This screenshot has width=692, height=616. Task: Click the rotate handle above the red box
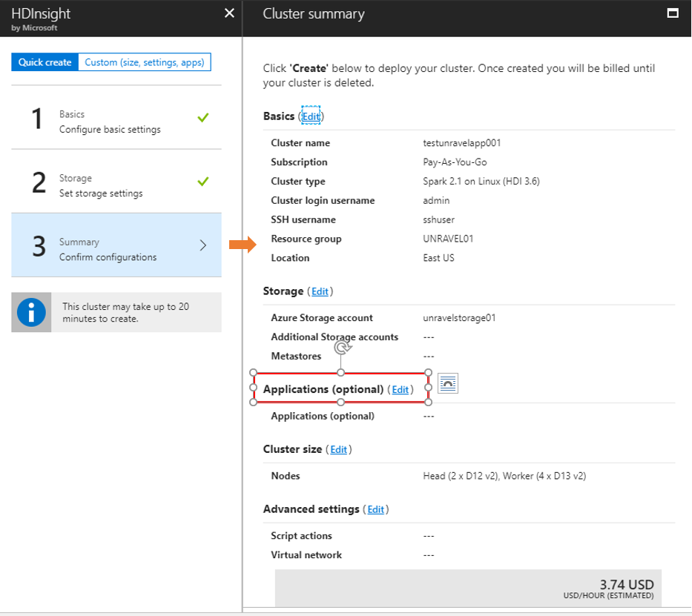342,348
